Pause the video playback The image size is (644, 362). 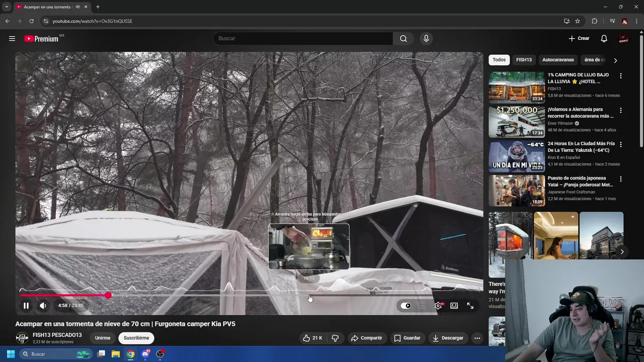point(26,305)
